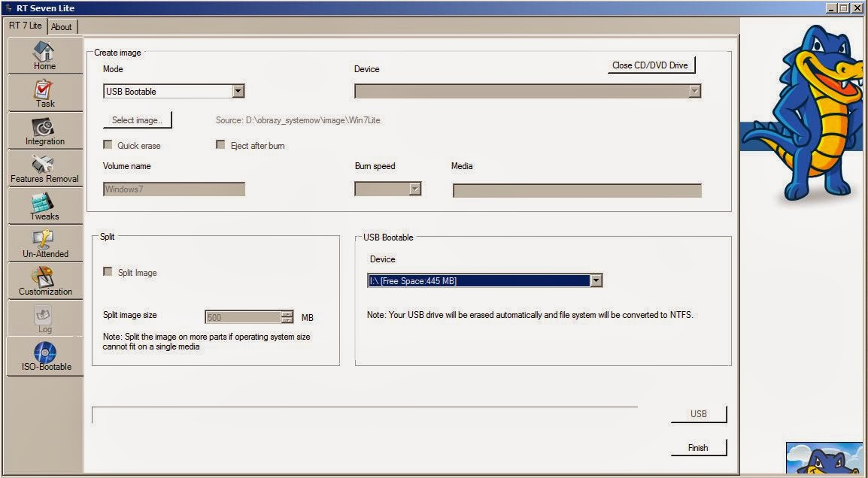The width and height of the screenshot is (868, 478).
Task: Switch to the RT 7 Lite tab
Action: click(x=25, y=26)
